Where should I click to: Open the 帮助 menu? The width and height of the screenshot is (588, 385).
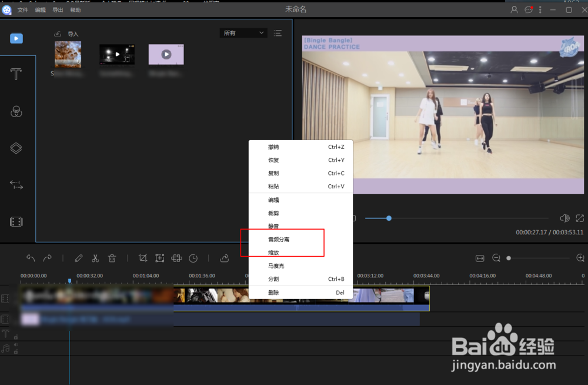tap(75, 10)
